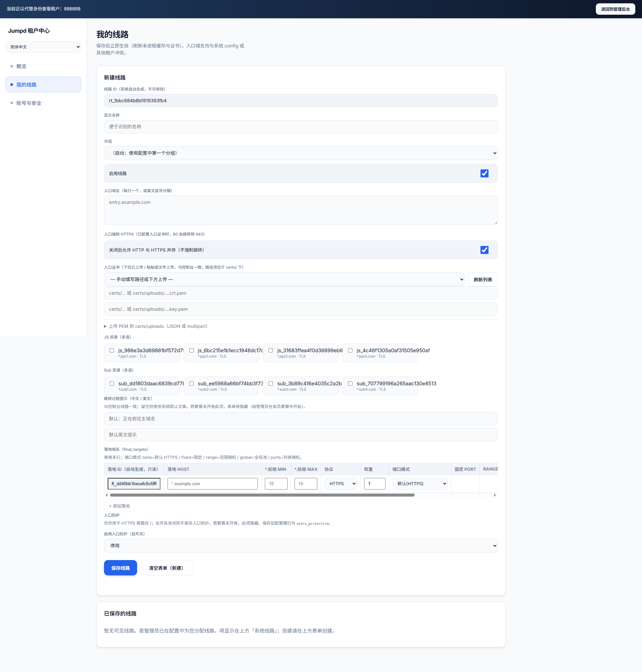
Task: Click 退回到管理后台 button
Action: click(x=615, y=9)
